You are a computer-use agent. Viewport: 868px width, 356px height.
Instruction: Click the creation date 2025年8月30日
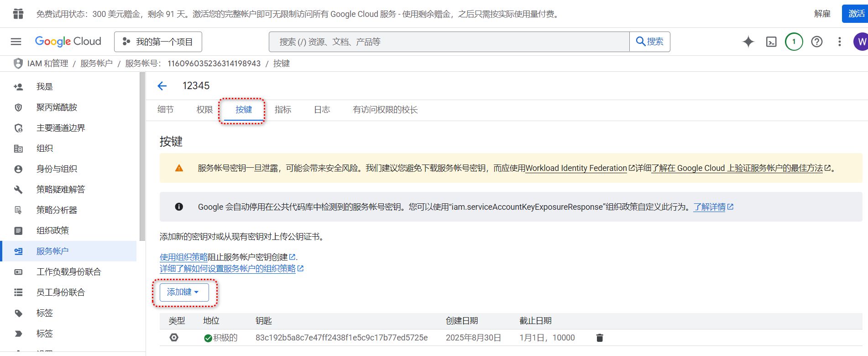(x=473, y=338)
